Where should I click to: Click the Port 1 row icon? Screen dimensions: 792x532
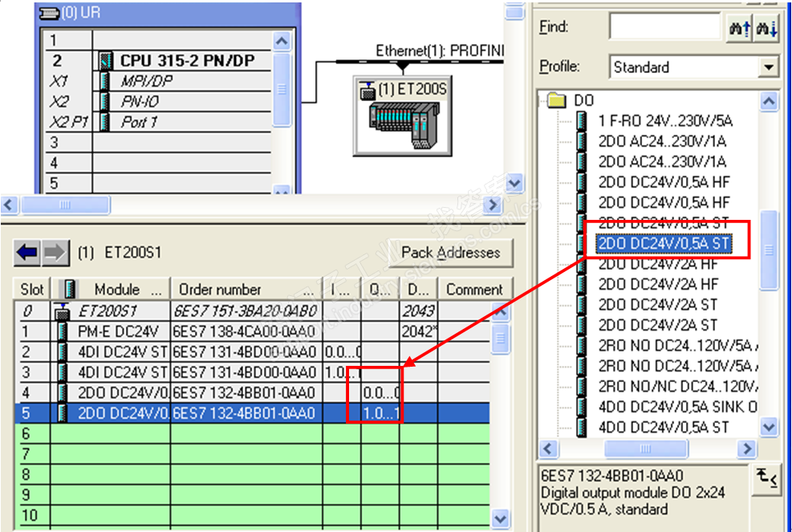[x=105, y=122]
